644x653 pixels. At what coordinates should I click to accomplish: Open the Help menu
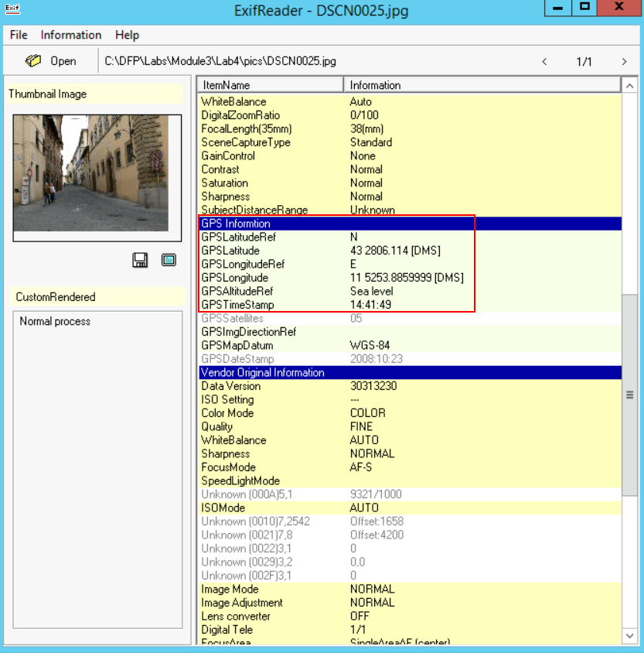pos(127,35)
